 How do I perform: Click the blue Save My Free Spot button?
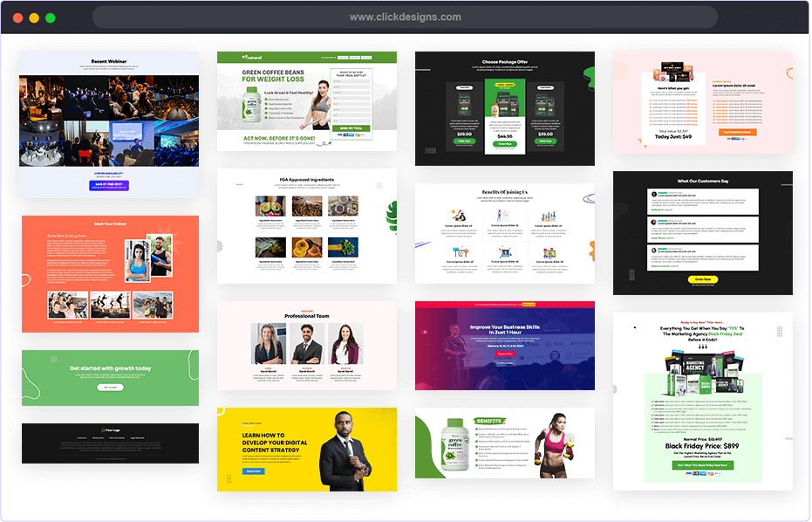[x=109, y=184]
